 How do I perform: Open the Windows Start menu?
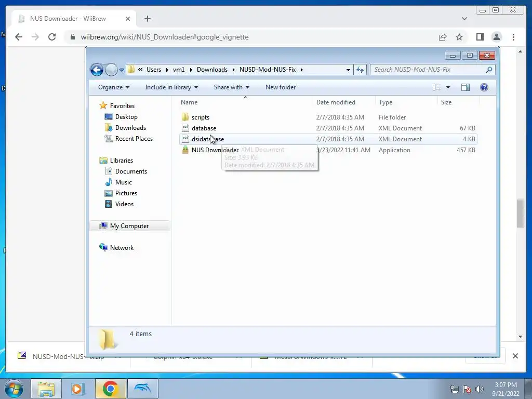click(14, 389)
